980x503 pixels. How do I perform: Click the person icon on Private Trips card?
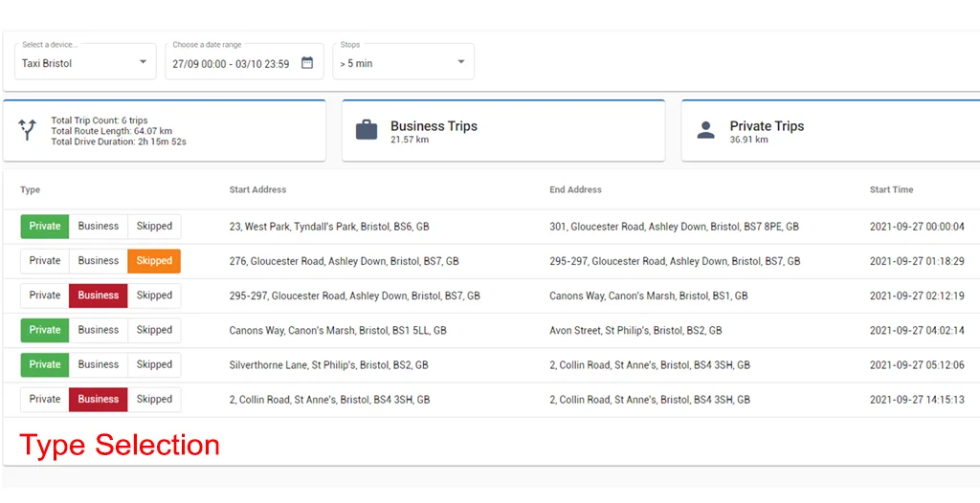pyautogui.click(x=705, y=130)
